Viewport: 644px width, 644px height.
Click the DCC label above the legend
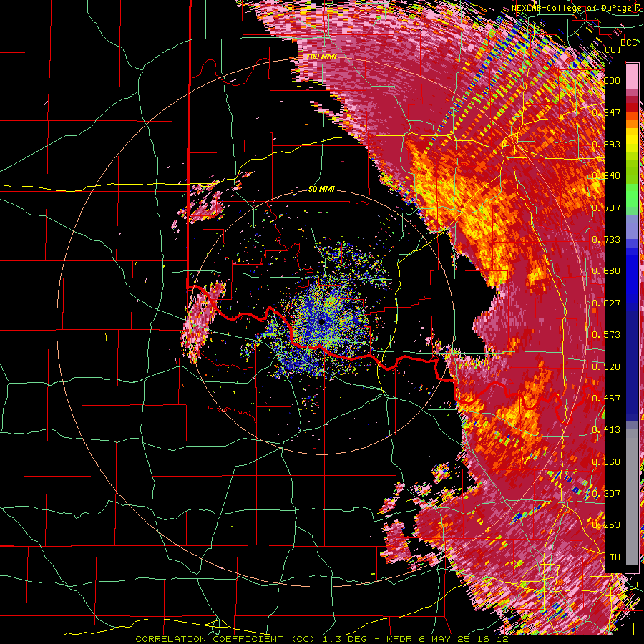pos(628,43)
